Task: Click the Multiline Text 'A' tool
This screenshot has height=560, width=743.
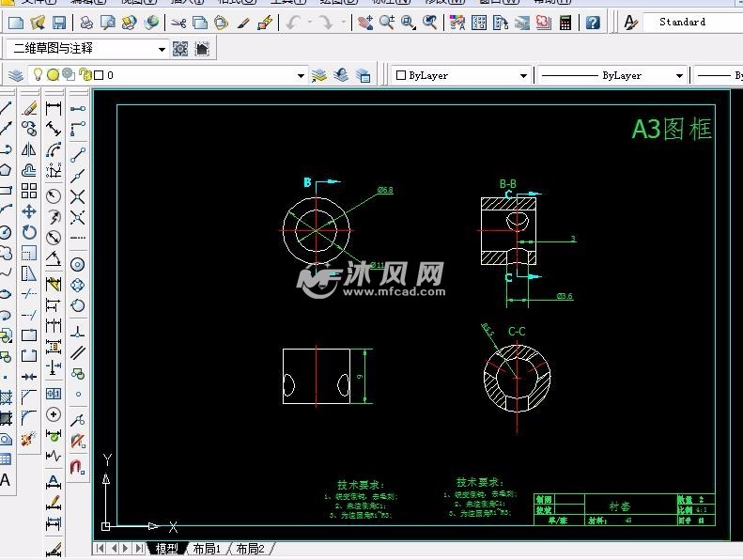Action: click(6, 480)
